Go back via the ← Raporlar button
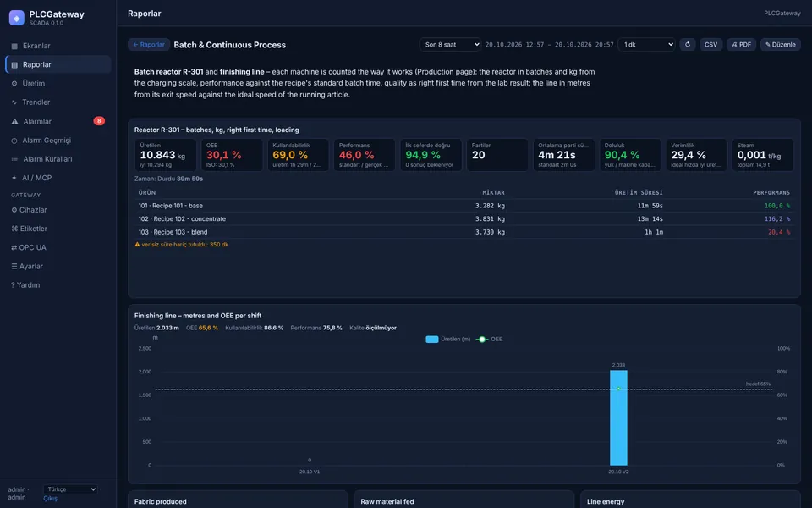The width and height of the screenshot is (812, 508). [149, 45]
